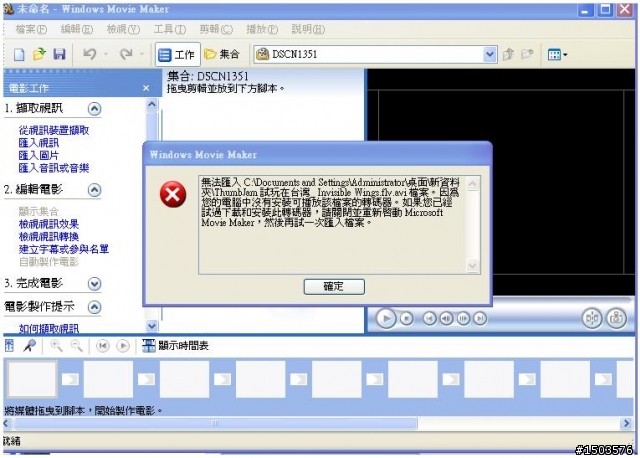The height and width of the screenshot is (458, 640).
Task: Click the 顯示時間表 toggle button
Action: pos(176,346)
